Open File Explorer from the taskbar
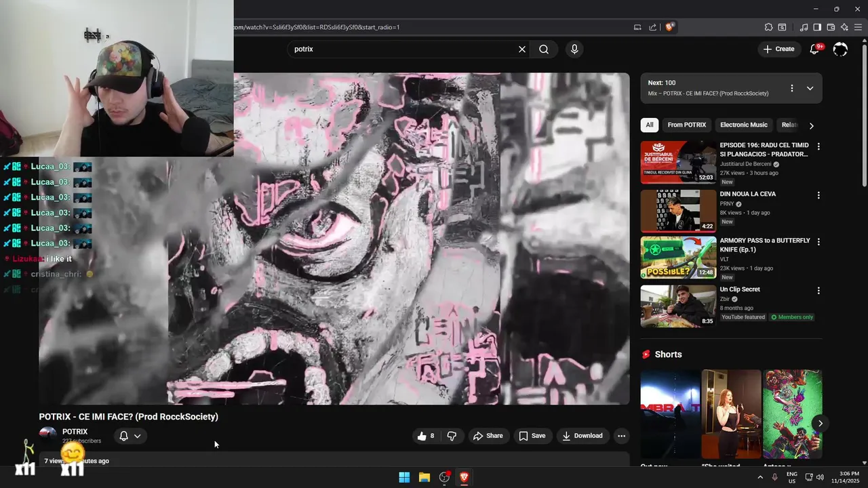Image resolution: width=868 pixels, height=488 pixels. pos(425,477)
